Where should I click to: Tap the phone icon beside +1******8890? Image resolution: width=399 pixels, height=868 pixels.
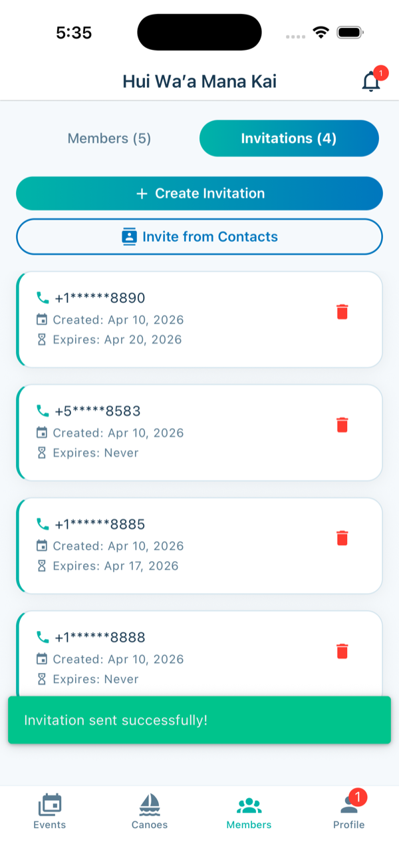(43, 298)
